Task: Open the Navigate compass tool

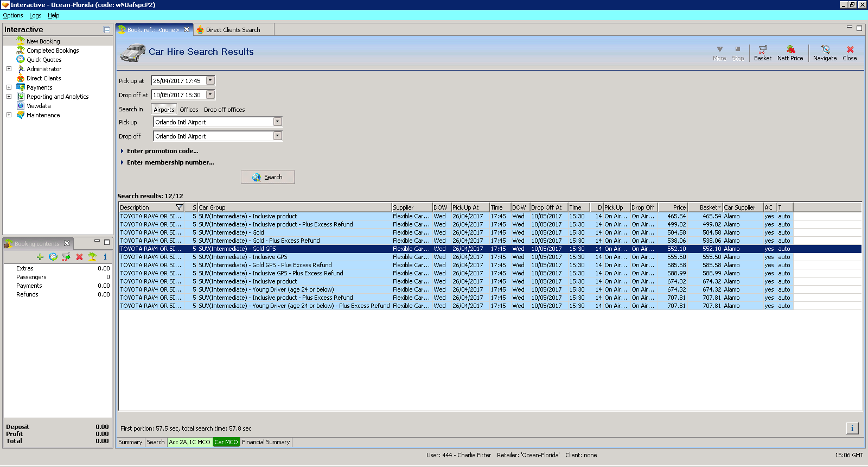Action: [x=825, y=53]
